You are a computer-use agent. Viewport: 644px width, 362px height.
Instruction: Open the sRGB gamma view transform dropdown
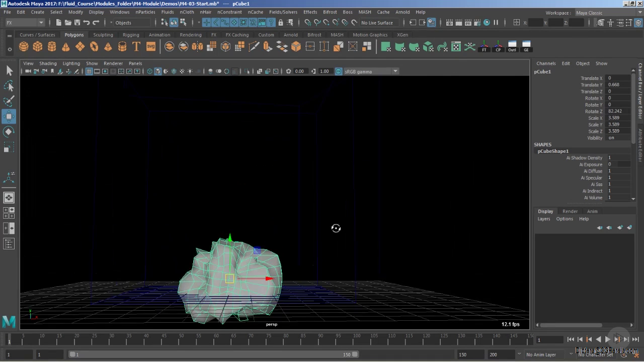coord(371,71)
